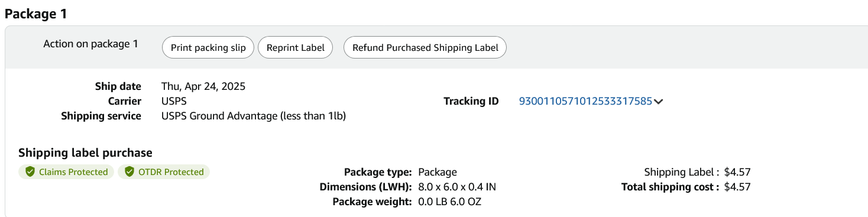Reprint the shipping label

[x=296, y=48]
